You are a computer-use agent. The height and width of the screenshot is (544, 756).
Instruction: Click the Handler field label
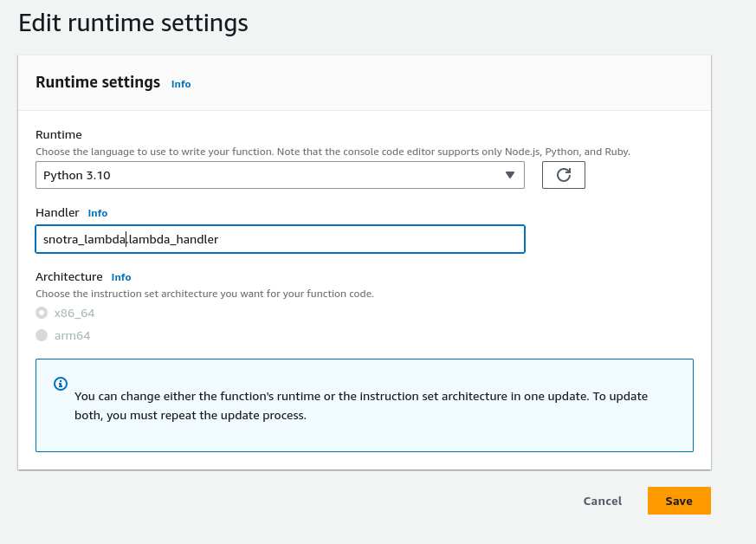pos(57,212)
